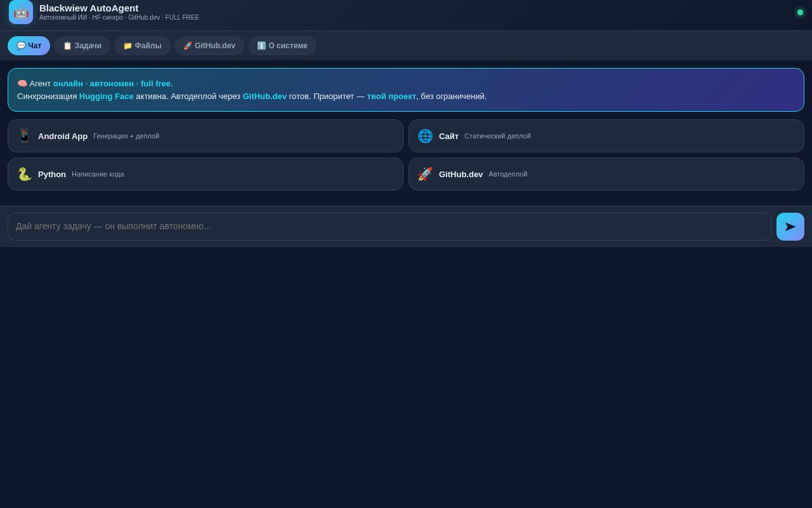Open the Задачи tab

pos(82,46)
